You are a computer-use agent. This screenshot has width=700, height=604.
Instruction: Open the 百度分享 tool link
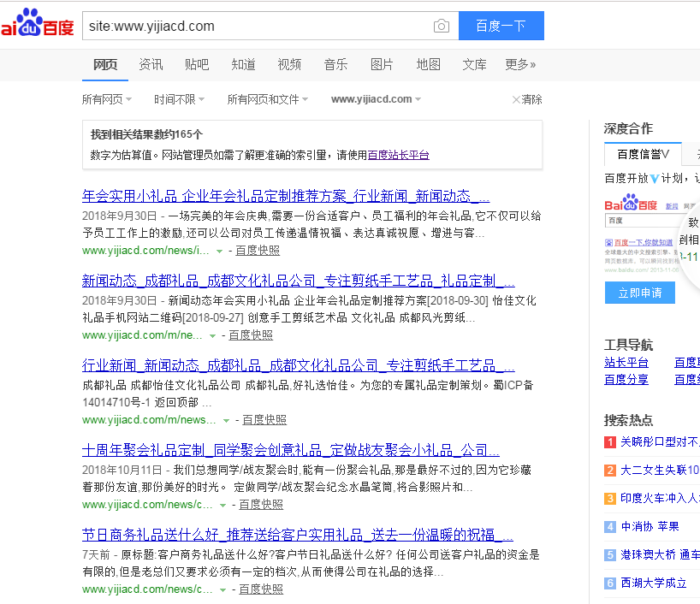pos(626,380)
